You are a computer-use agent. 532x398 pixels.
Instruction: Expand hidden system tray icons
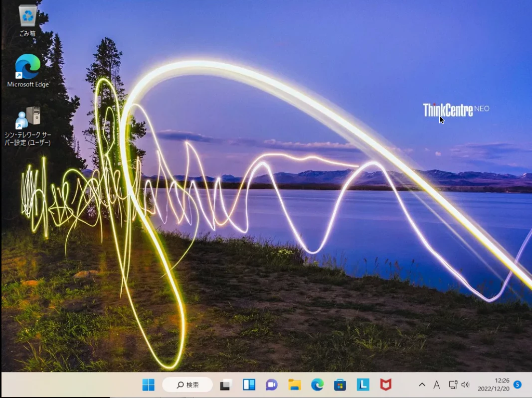click(422, 385)
